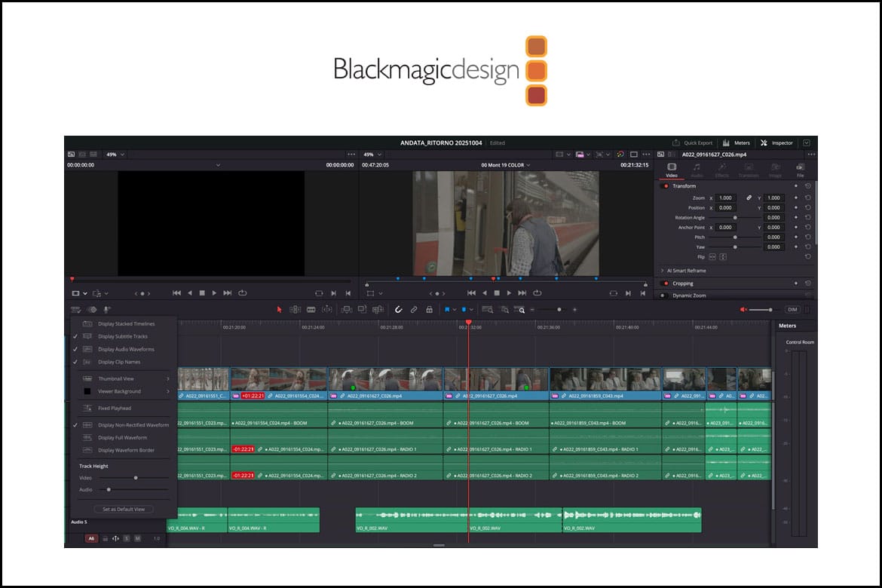Add keyframe diamond on the Zoom row
This screenshot has height=588, width=882.
click(795, 198)
